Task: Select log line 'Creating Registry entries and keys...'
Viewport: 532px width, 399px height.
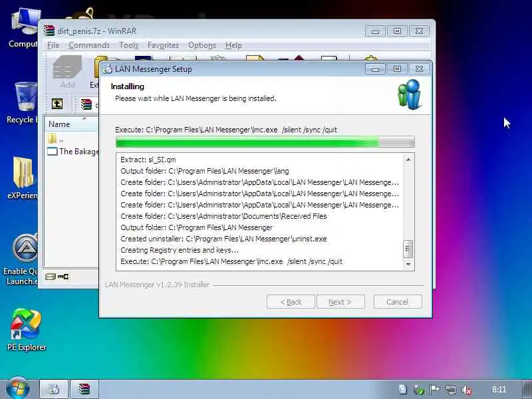Action: (180, 250)
